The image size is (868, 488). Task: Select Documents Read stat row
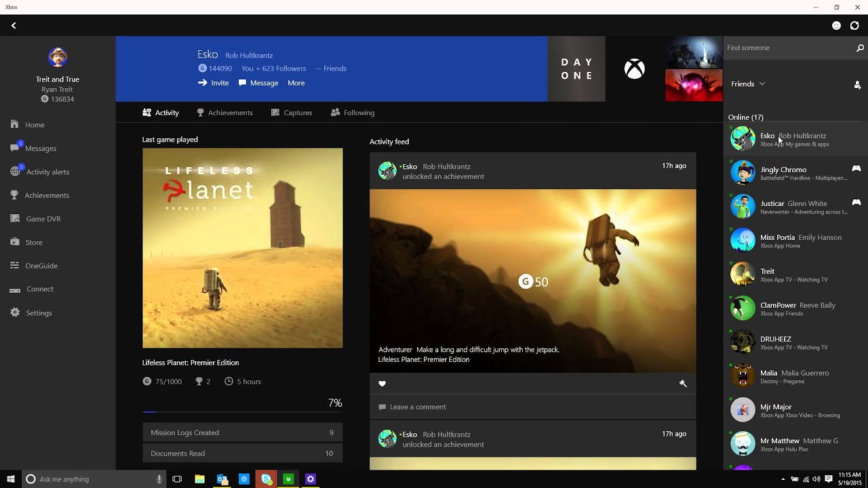click(242, 453)
